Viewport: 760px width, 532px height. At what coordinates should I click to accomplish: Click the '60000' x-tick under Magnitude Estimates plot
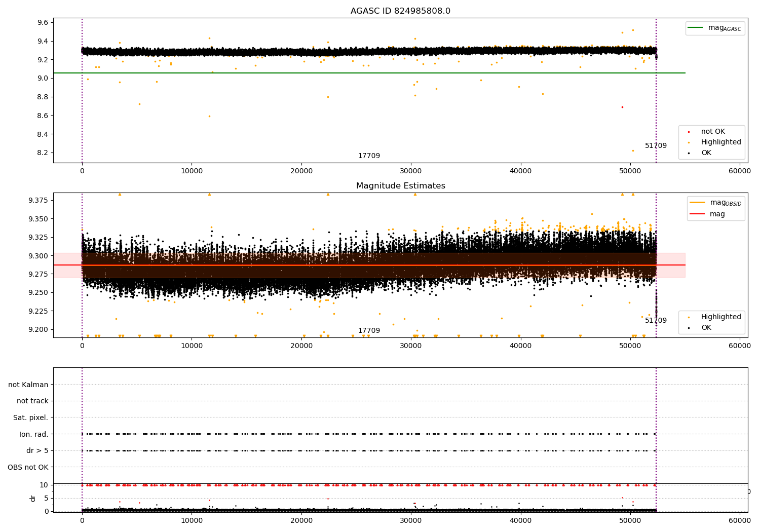click(x=740, y=346)
